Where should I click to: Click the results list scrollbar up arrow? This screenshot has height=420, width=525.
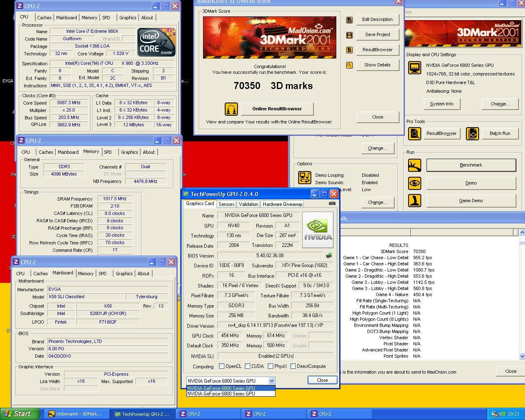pyautogui.click(x=522, y=233)
